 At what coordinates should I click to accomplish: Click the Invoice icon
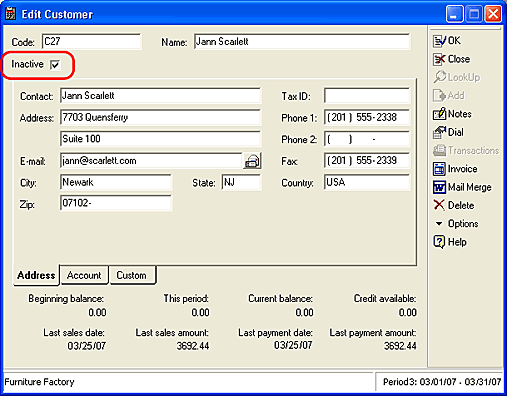[x=439, y=169]
